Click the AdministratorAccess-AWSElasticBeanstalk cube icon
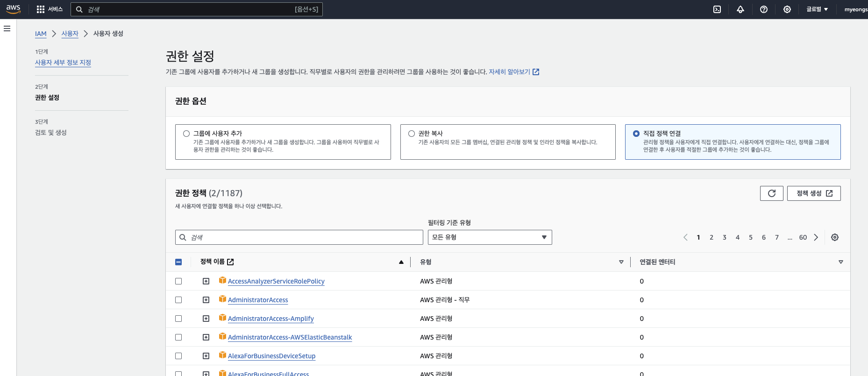The image size is (868, 376). click(x=222, y=336)
